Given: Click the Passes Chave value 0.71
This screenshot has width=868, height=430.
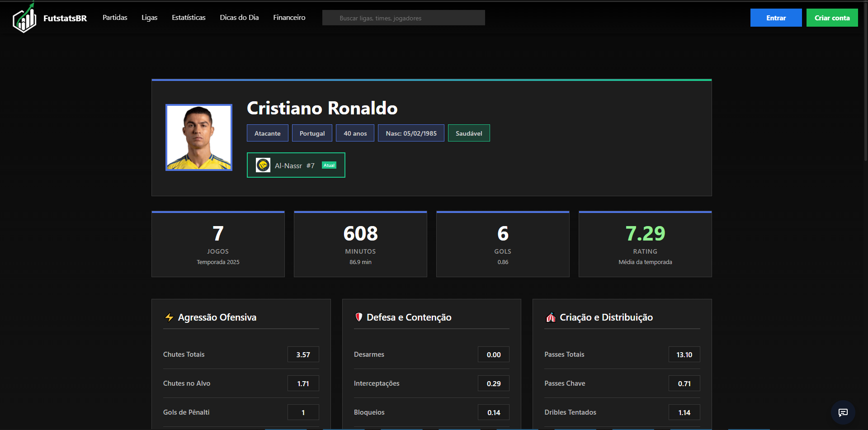Looking at the screenshot, I should [684, 383].
